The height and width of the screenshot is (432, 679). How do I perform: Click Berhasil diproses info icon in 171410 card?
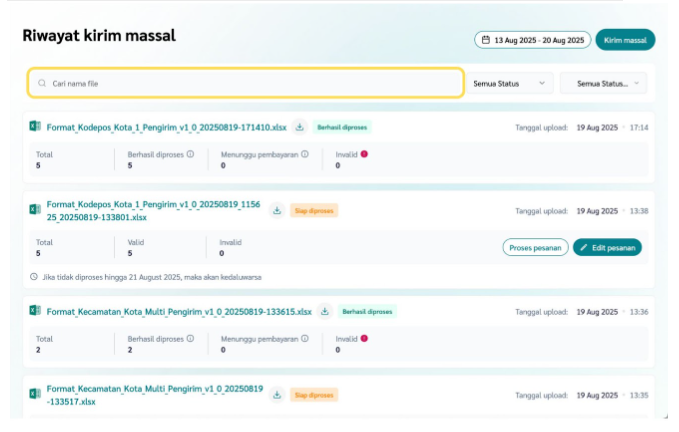190,154
